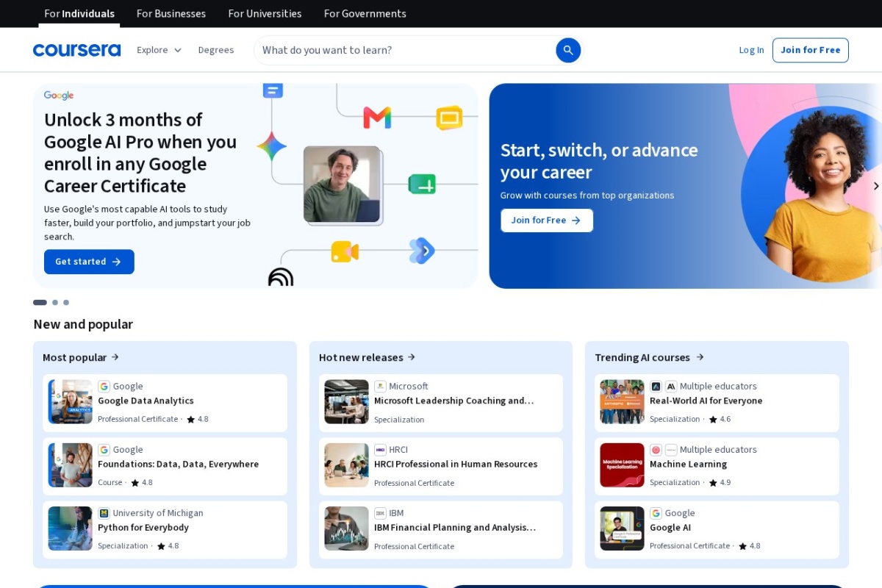Click the Log In link

751,50
